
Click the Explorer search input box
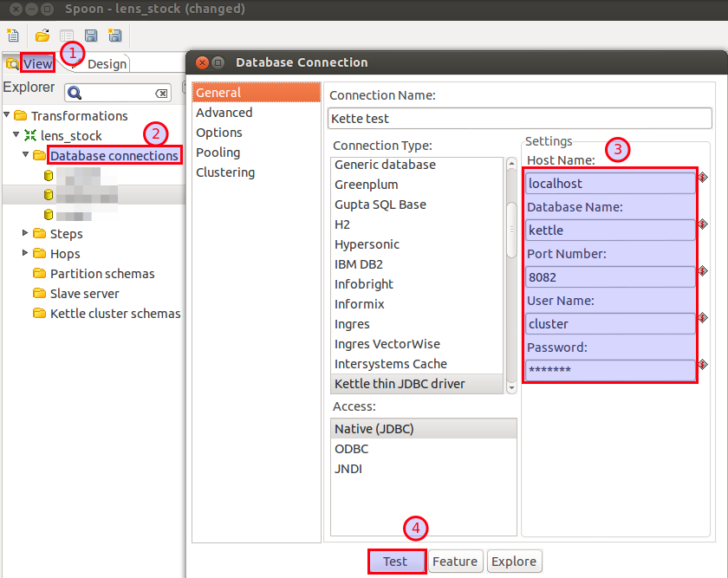[x=118, y=93]
